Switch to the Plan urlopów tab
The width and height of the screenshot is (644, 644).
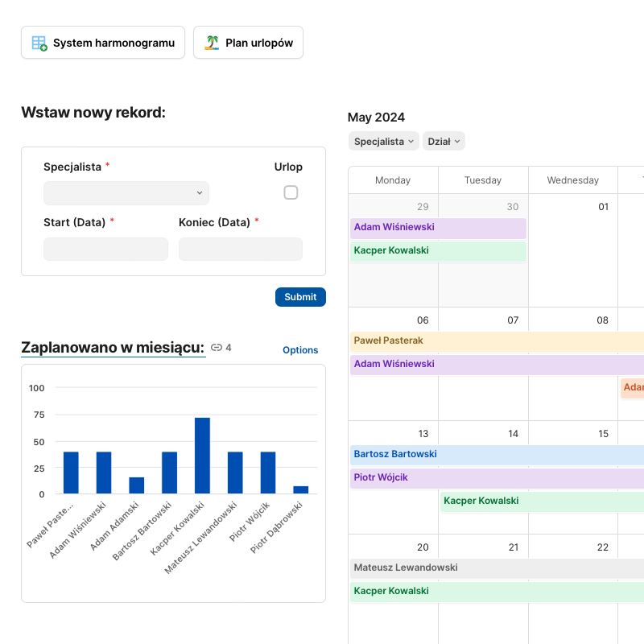[248, 43]
